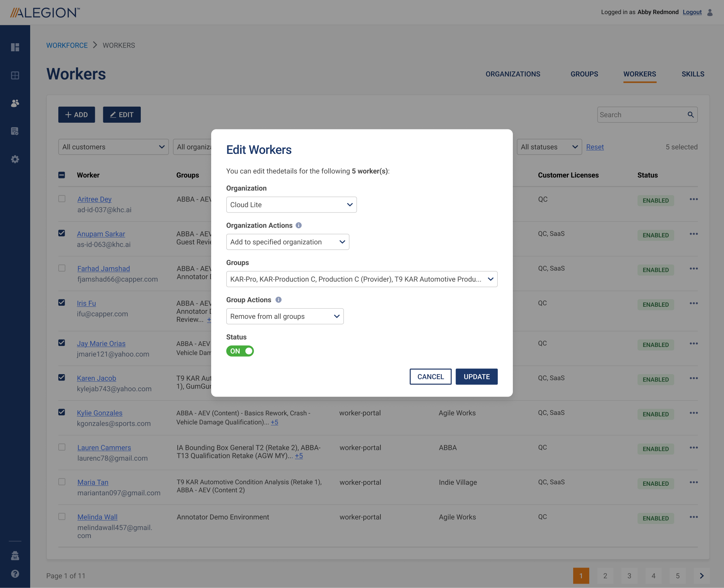The image size is (724, 588).
Task: Open row actions menu for Melinda Wall
Action: [693, 517]
